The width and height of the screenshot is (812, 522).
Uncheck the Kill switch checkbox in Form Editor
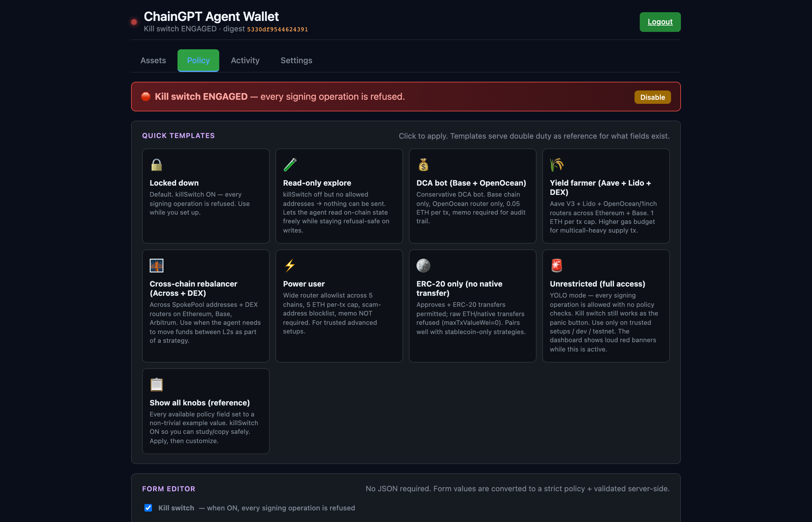(148, 507)
